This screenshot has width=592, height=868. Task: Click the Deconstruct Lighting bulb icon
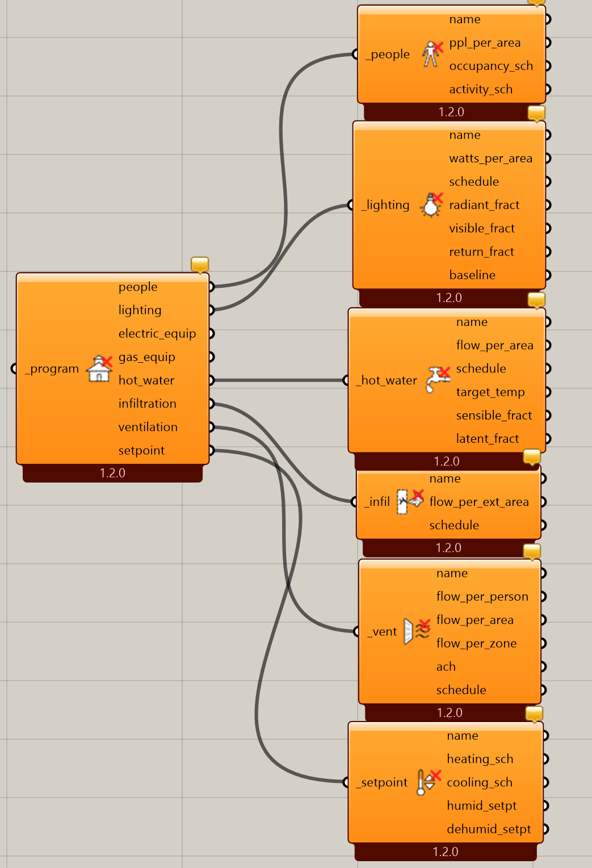tap(431, 205)
